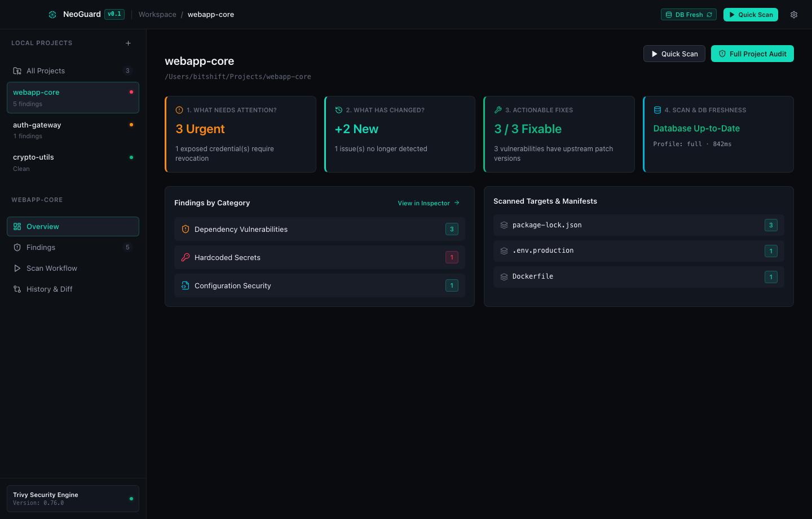Click the Workspace breadcrumb

click(157, 15)
